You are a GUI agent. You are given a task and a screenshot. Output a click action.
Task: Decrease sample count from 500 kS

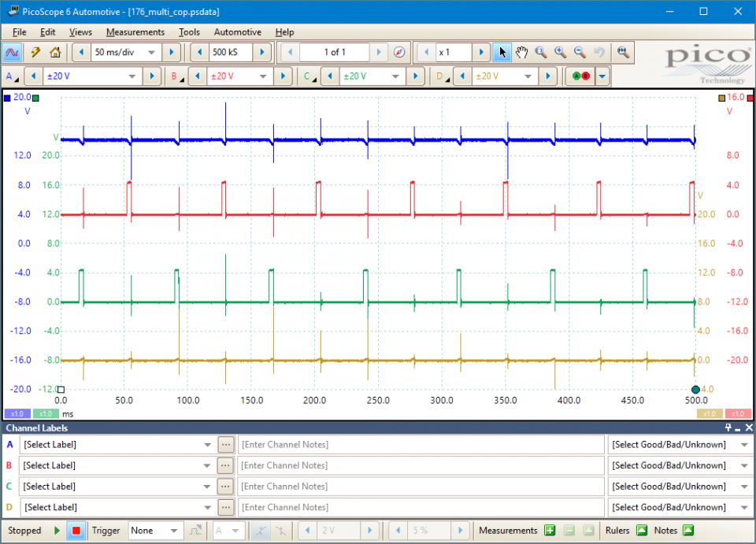tap(199, 52)
